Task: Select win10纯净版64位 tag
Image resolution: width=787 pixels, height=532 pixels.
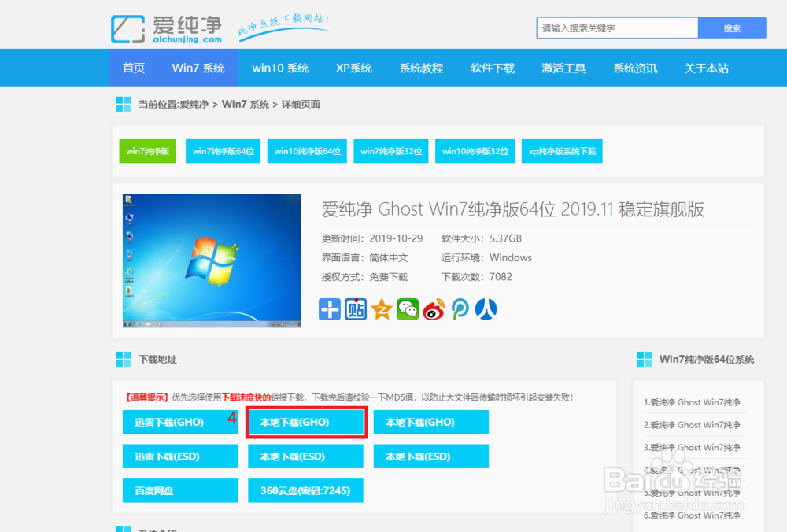Action: 307,151
